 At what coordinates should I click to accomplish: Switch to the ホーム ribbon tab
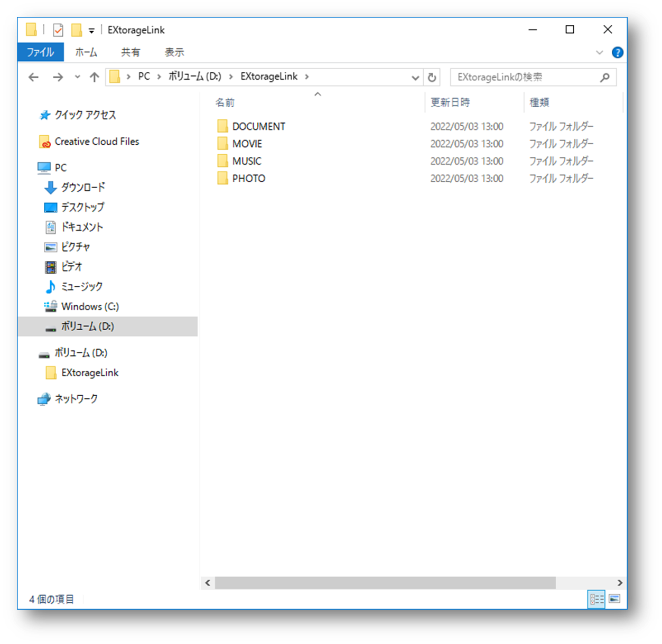click(86, 52)
